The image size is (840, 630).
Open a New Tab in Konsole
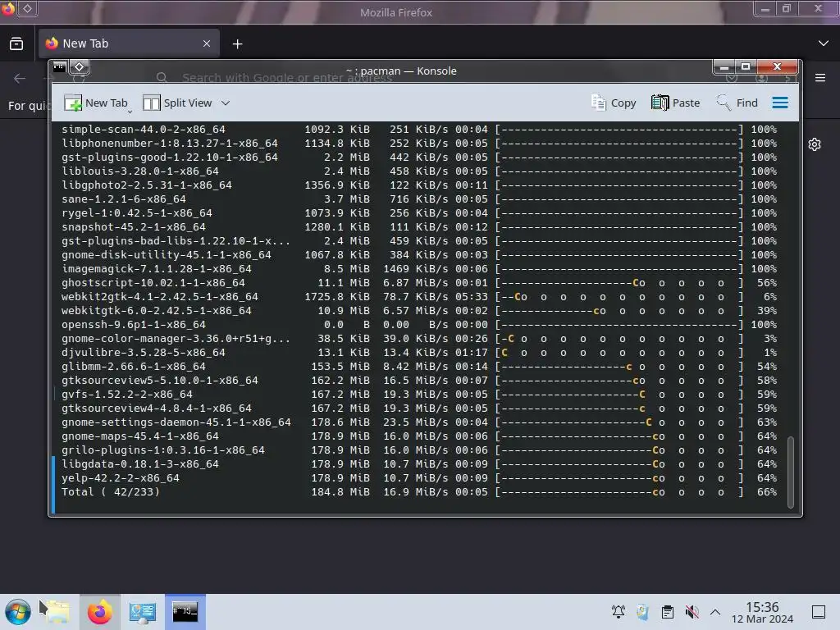tap(95, 103)
